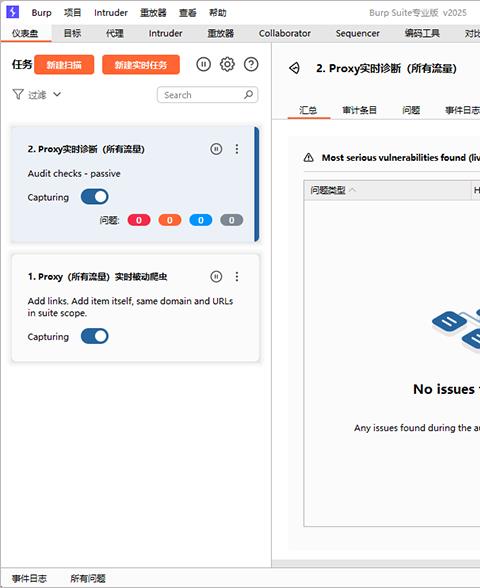Click the 新建扫描 button
The width and height of the screenshot is (480, 588).
(64, 65)
